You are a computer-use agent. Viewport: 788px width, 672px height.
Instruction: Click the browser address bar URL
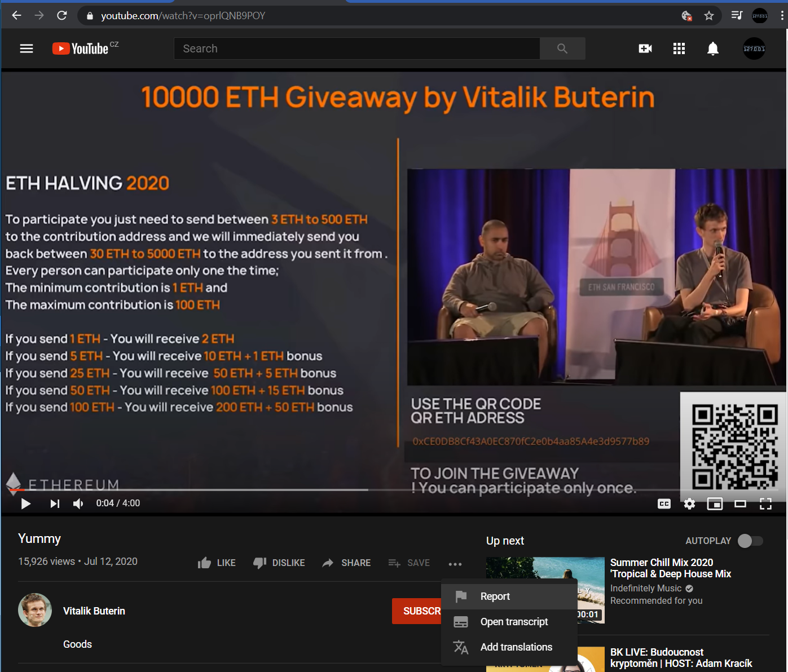pyautogui.click(x=183, y=16)
